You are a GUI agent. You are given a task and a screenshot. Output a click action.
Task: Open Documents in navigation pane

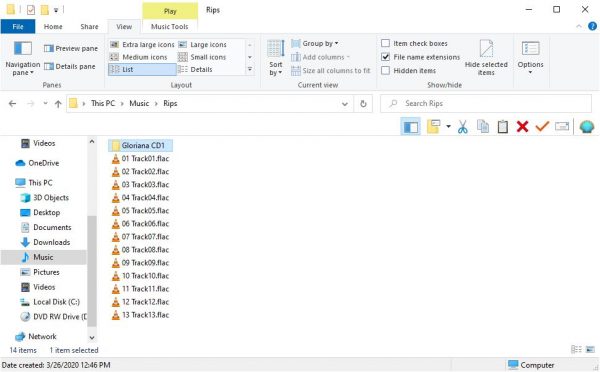pos(46,228)
